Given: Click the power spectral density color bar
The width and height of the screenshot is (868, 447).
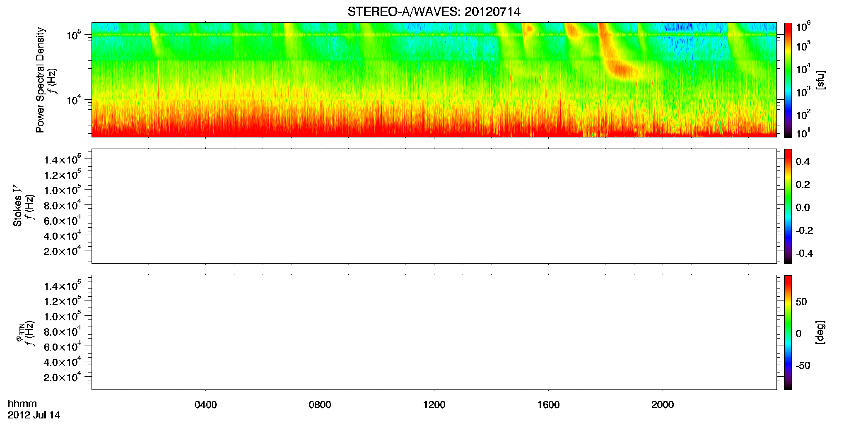Looking at the screenshot, I should (788, 80).
